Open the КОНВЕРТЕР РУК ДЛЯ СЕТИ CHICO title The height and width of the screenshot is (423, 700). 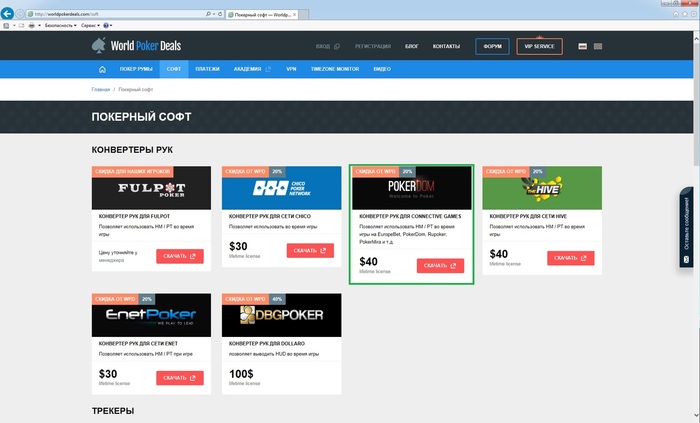(x=270, y=216)
